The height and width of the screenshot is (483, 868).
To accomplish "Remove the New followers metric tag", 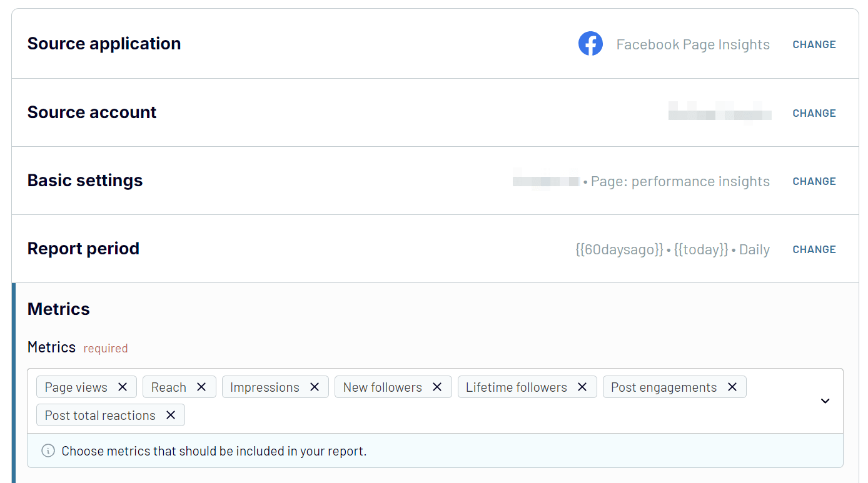I will [x=437, y=387].
